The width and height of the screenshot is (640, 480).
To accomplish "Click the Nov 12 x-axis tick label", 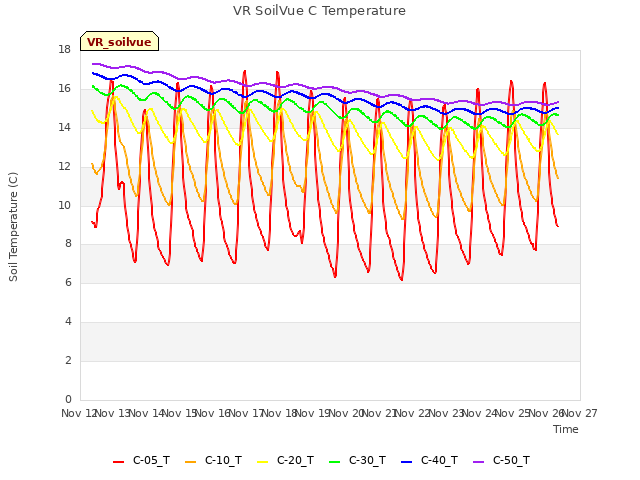I will tap(79, 413).
